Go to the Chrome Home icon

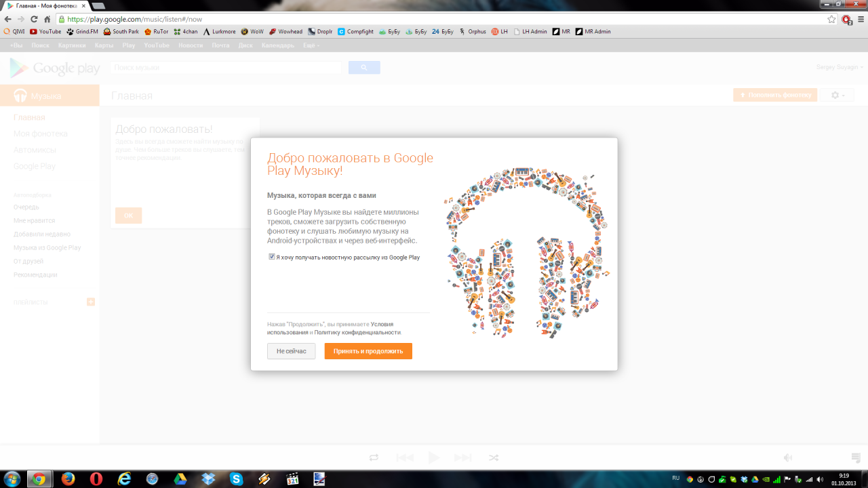click(x=47, y=20)
